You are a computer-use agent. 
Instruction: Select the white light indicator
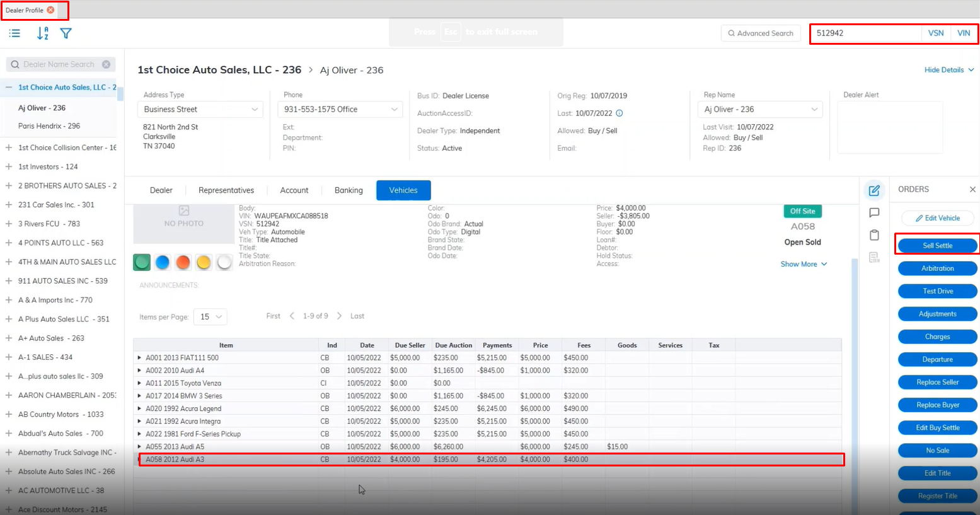tap(224, 262)
